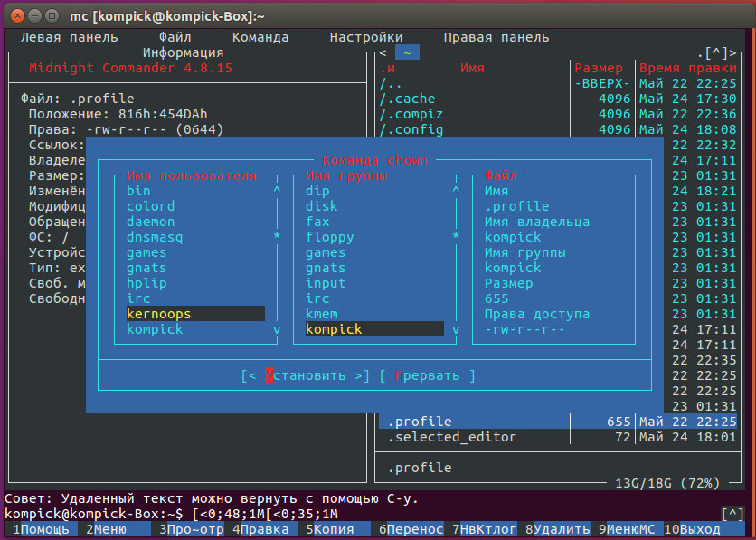Click the 2 Меню function key
This screenshot has width=756, height=540.
point(114,529)
